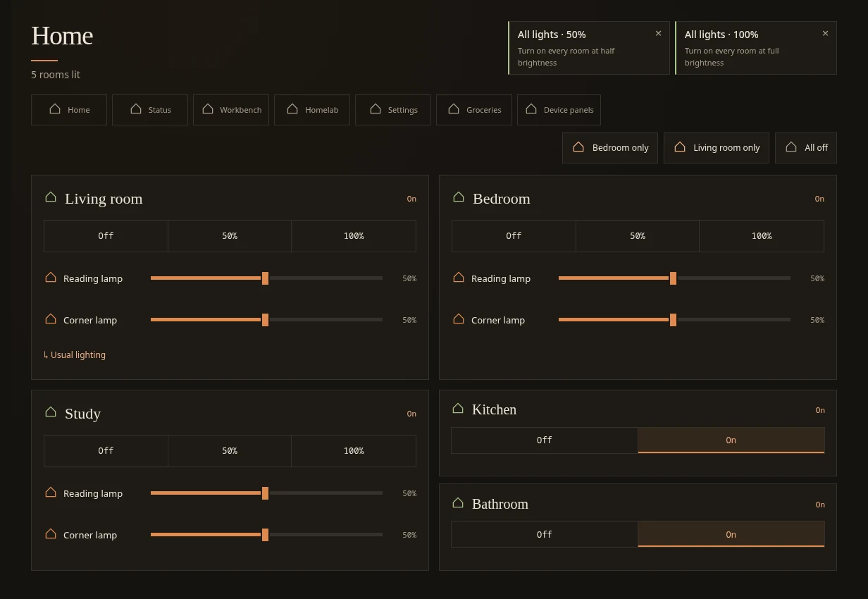
Task: Click the Usual lighting link in Living room
Action: [x=75, y=355]
